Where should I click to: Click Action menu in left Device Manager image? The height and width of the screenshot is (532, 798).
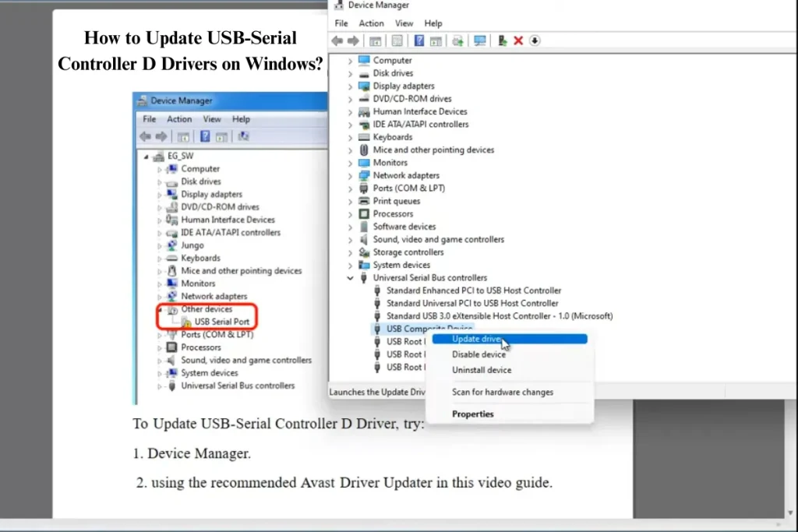(179, 119)
